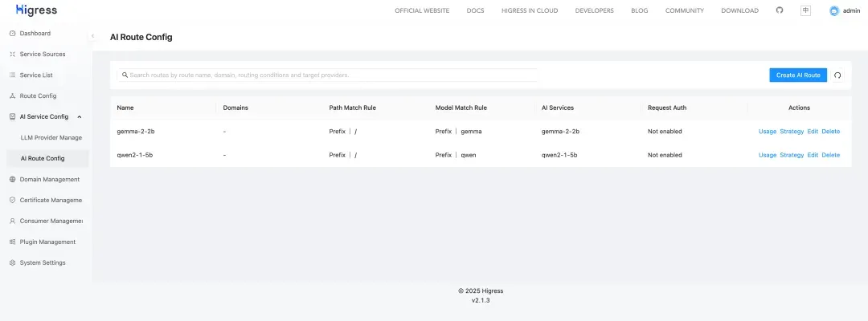
Task: Click Create AI Route button
Action: tap(798, 75)
